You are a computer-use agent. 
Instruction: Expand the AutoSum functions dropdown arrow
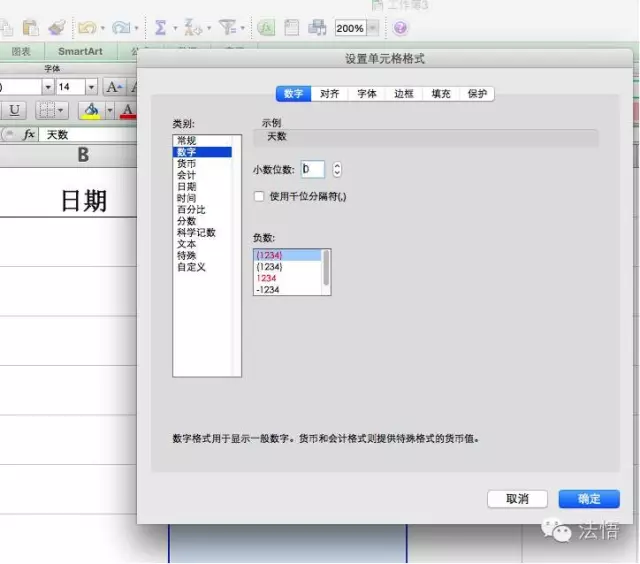(x=176, y=28)
